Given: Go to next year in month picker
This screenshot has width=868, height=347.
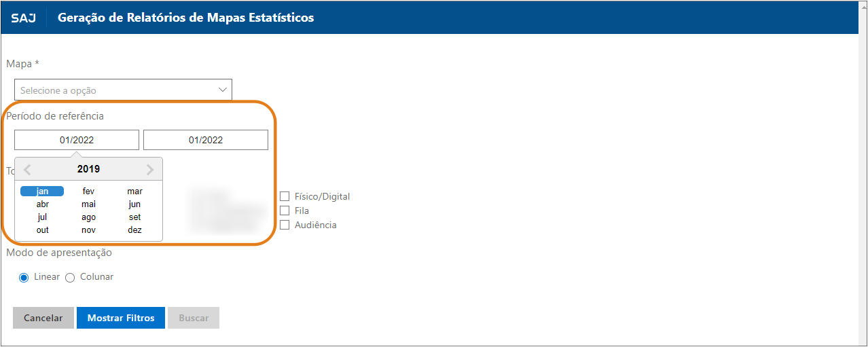Looking at the screenshot, I should tap(150, 170).
